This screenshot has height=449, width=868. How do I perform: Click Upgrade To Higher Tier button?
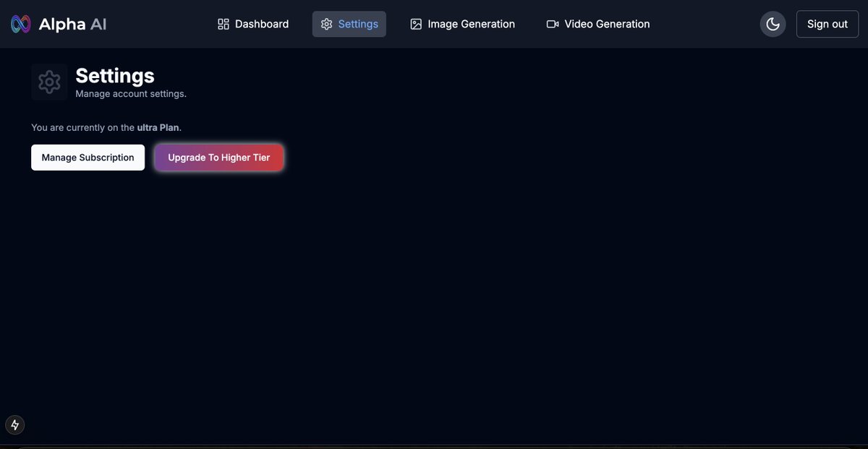(219, 158)
